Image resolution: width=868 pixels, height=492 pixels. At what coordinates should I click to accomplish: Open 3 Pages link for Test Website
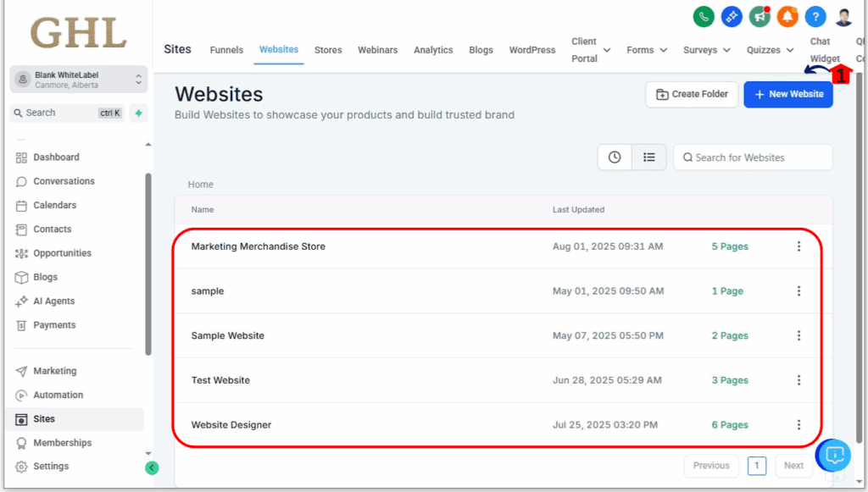730,380
